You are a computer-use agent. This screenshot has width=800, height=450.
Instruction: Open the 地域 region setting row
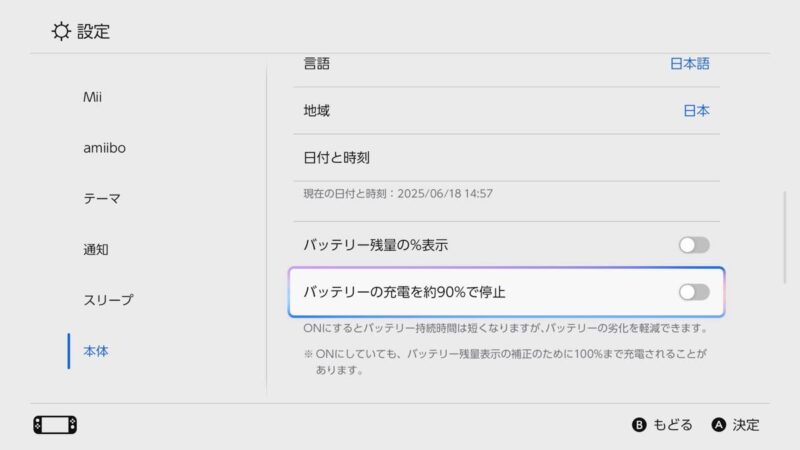click(x=507, y=111)
